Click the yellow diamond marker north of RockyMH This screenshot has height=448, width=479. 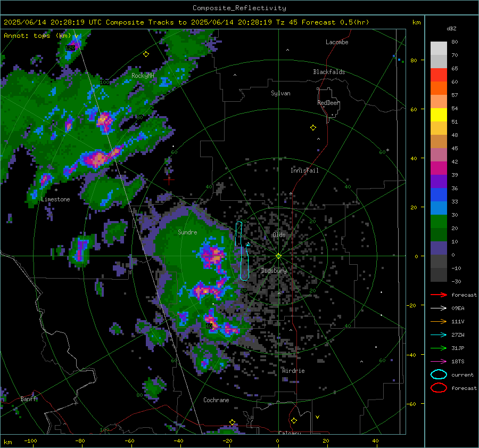[x=146, y=54]
